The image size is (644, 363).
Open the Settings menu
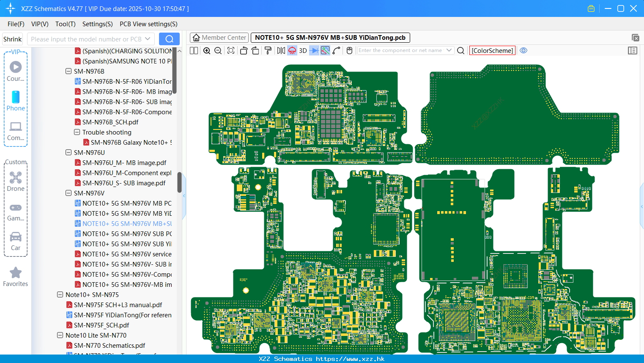(x=98, y=24)
